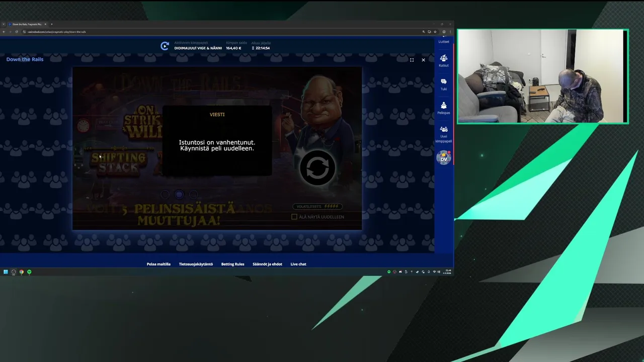Click the taskbar clock
The width and height of the screenshot is (644, 362).
click(448, 272)
